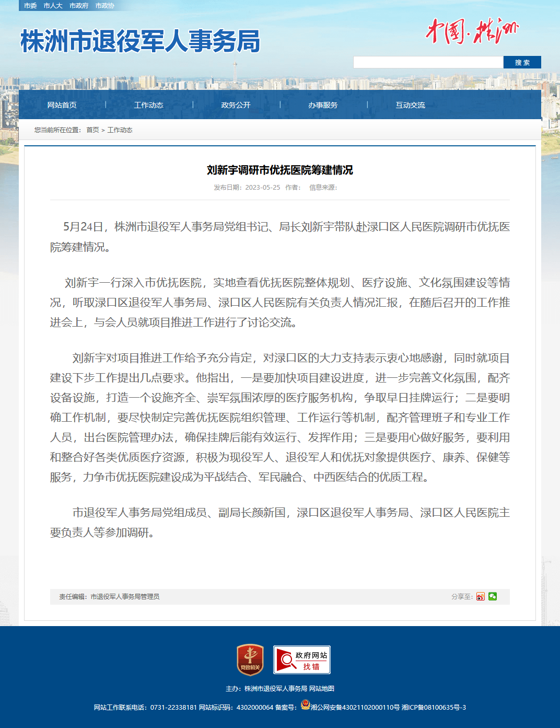This screenshot has height=728, width=560.
Task: Go to 办事服务 navigation item
Action: [323, 105]
